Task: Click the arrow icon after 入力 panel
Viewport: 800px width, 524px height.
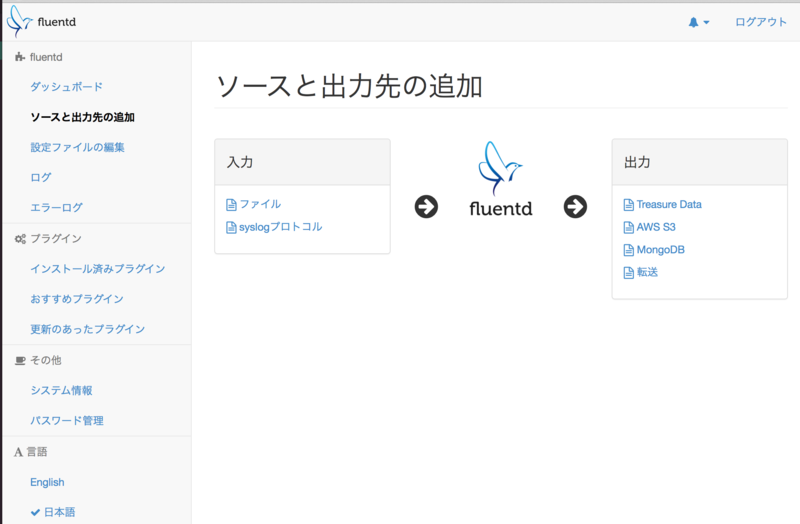Action: (426, 207)
